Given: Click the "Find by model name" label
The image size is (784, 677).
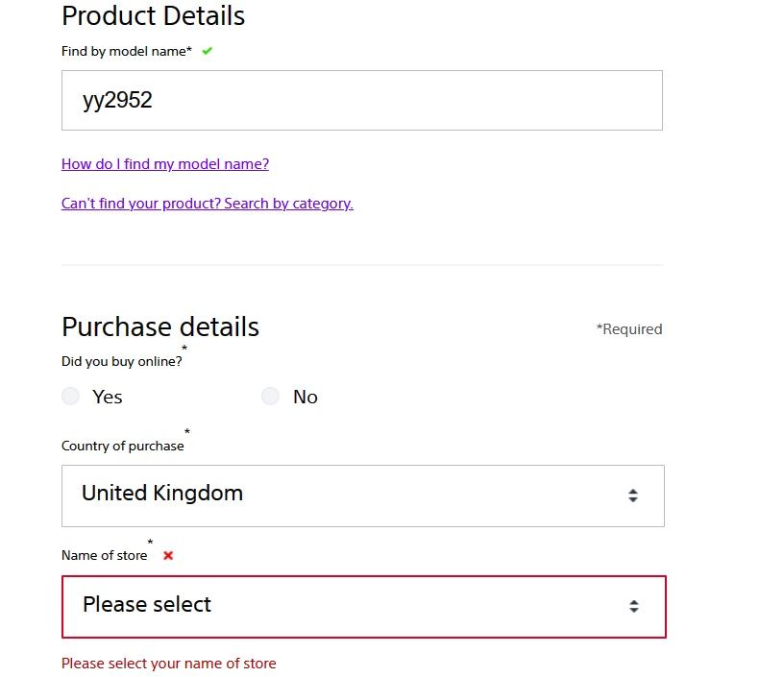Looking at the screenshot, I should point(126,51).
